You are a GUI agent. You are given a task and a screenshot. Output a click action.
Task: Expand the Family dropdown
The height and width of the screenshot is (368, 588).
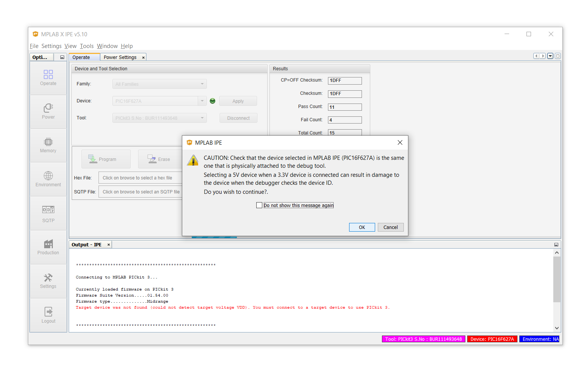click(x=202, y=84)
